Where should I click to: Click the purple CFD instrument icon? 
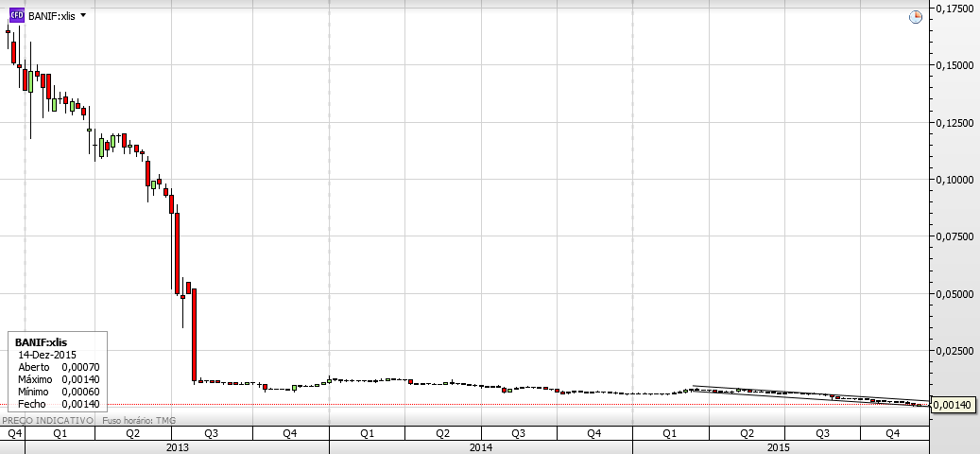[17, 16]
